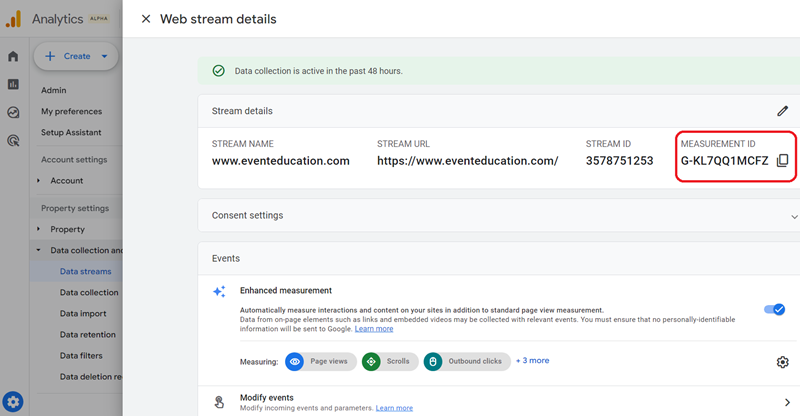The image size is (800, 416).
Task: Expand the Account tree item
Action: 38,181
